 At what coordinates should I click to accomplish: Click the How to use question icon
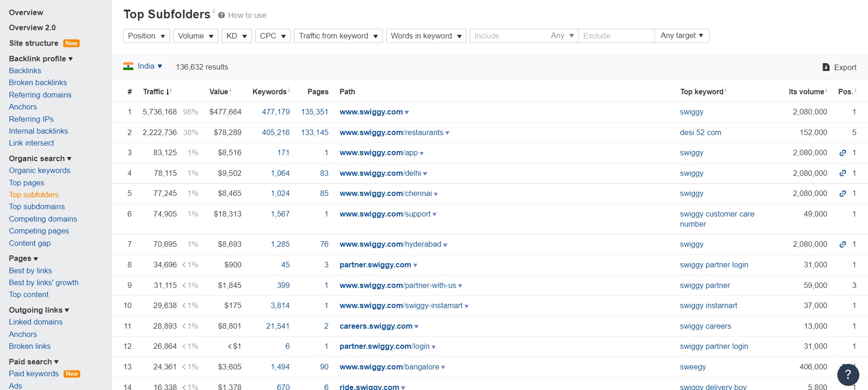[x=221, y=15]
